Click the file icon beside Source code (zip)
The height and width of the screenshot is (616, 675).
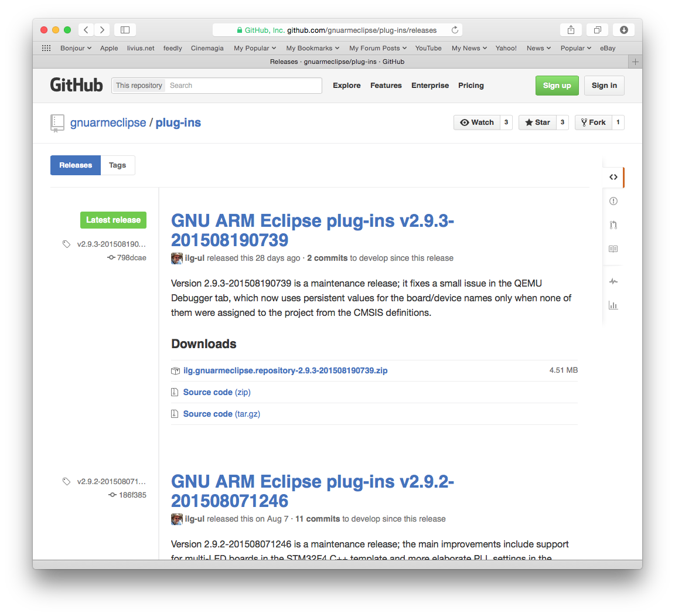point(175,392)
